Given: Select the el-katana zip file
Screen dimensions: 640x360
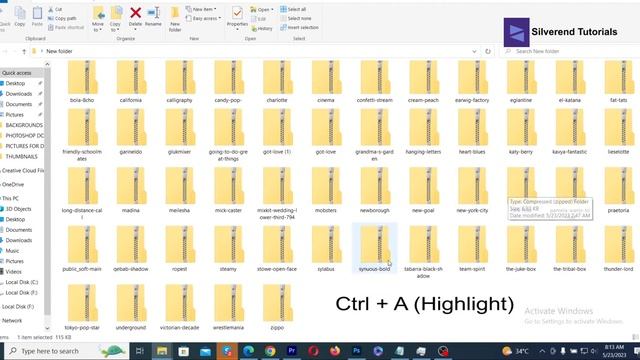Looking at the screenshot, I should pyautogui.click(x=570, y=82).
